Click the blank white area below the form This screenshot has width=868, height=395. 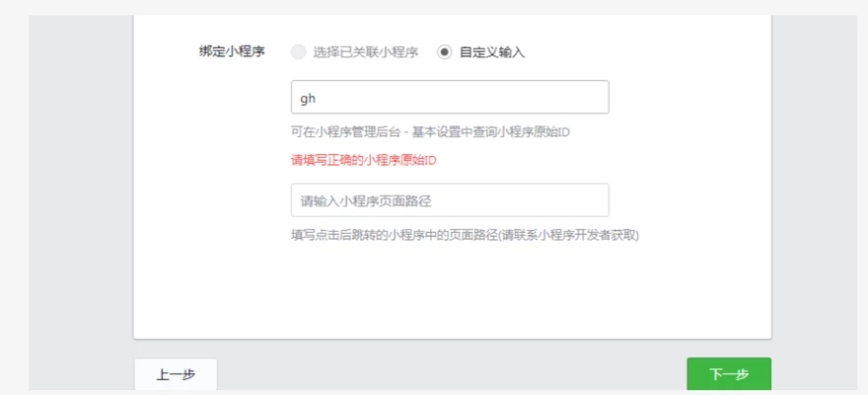452,291
